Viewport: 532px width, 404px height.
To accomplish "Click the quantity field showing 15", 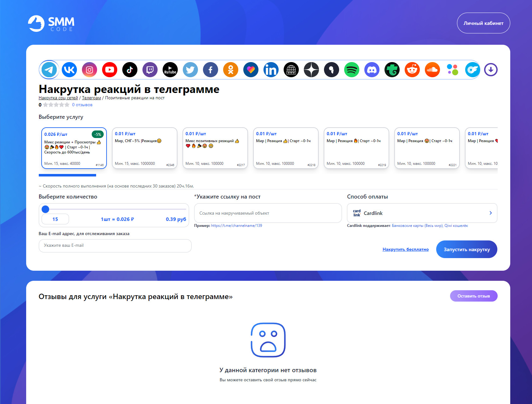I will [x=55, y=219].
